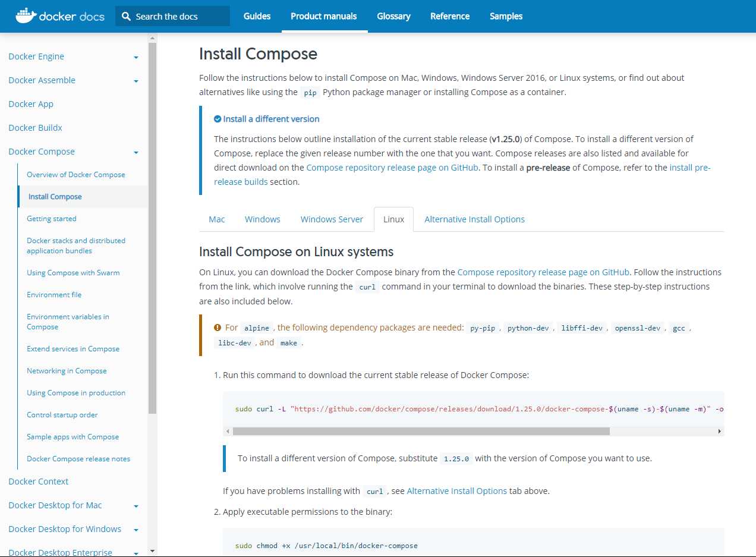Image resolution: width=756 pixels, height=557 pixels.
Task: Switch to the Mac tab
Action: pos(217,219)
